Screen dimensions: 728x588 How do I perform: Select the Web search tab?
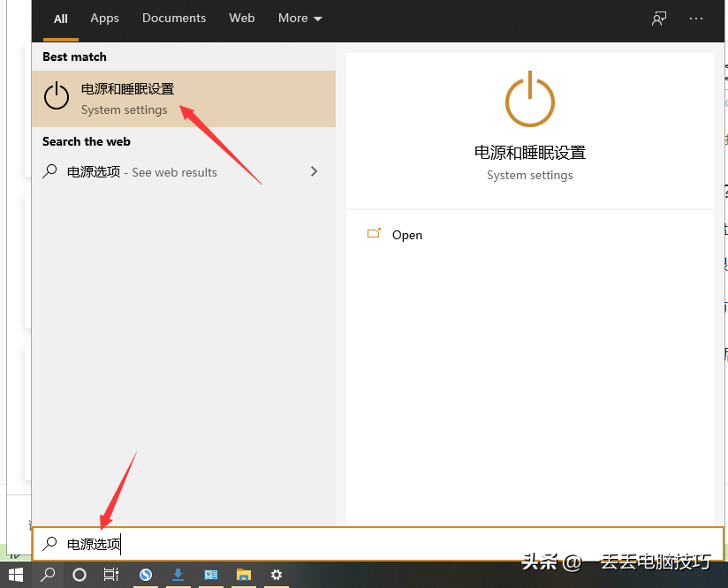point(242,19)
